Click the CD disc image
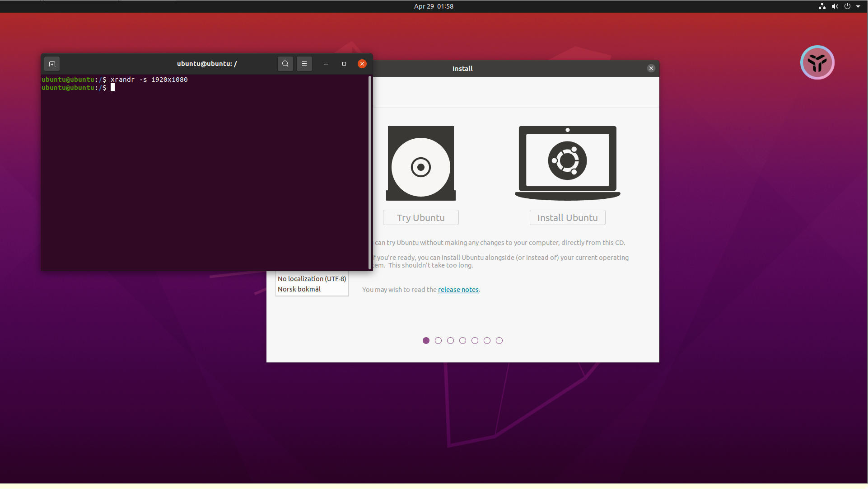 (x=421, y=164)
